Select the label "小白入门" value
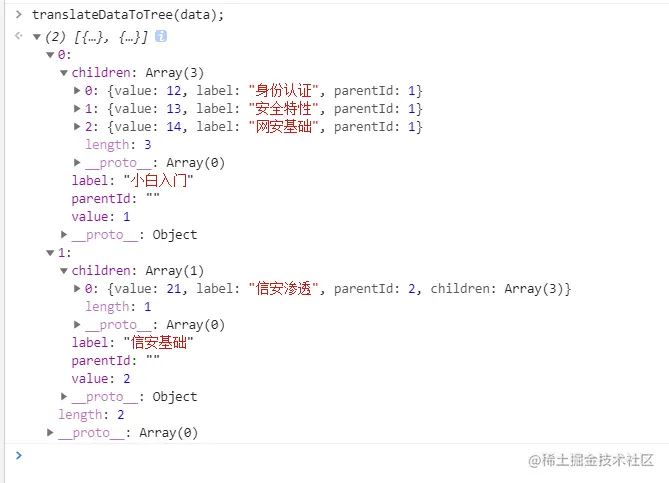This screenshot has height=483, width=669. click(x=158, y=180)
